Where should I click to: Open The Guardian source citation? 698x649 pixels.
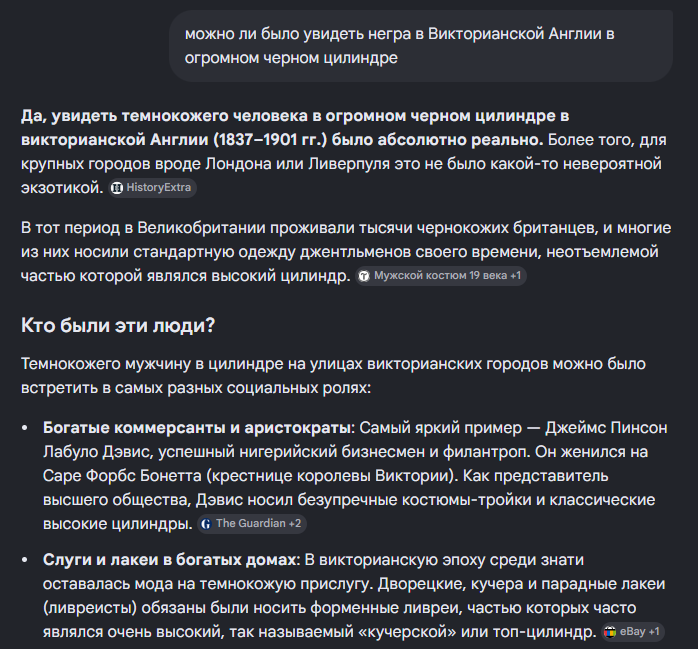click(x=252, y=524)
